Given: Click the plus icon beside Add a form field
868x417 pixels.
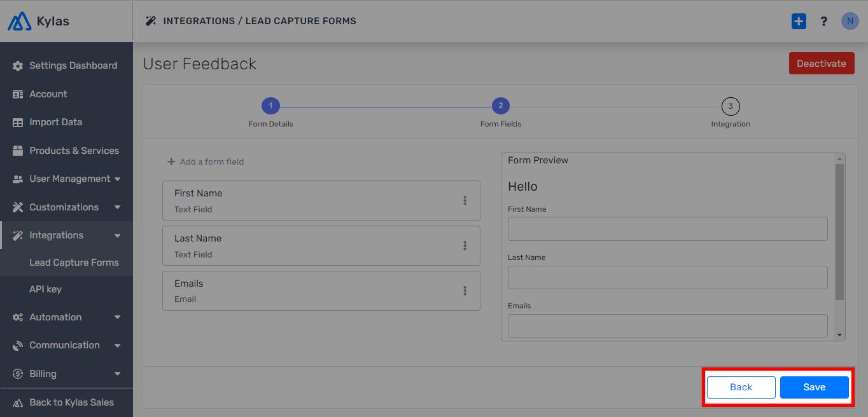Looking at the screenshot, I should coord(171,161).
